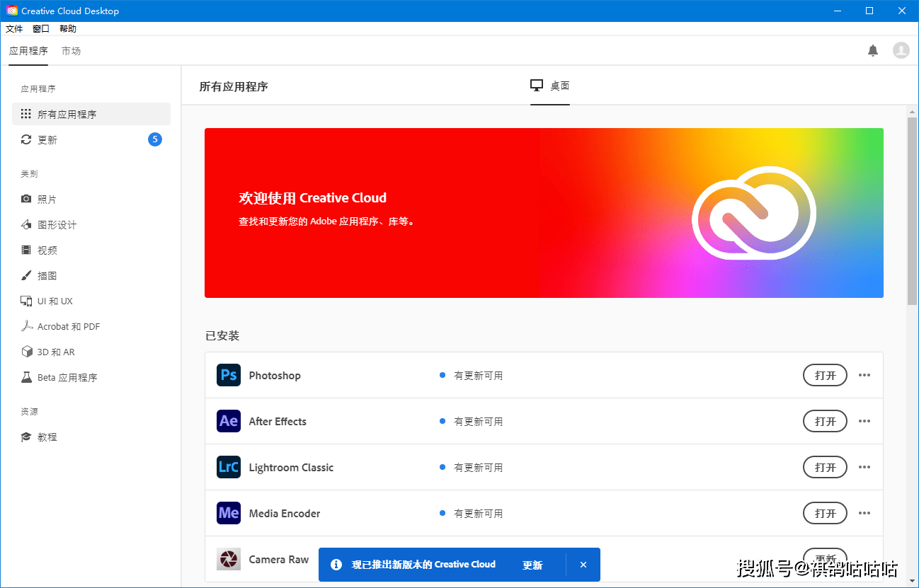Open the Beta 应用程序 section
Image resolution: width=919 pixels, height=588 pixels.
coord(57,377)
